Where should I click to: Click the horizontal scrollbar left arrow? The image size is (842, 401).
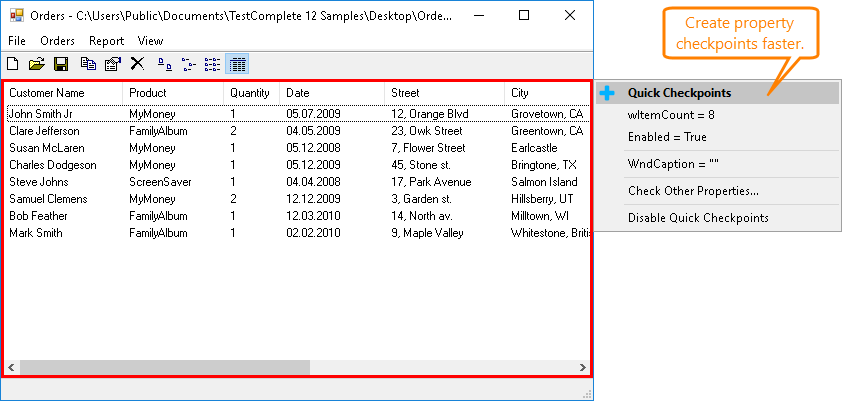[x=12, y=368]
